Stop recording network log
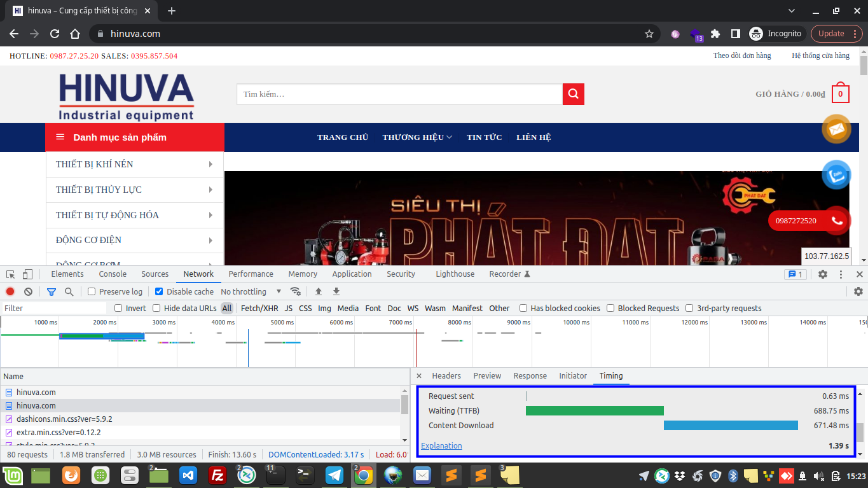Viewport: 868px width, 488px height. coord(10,291)
